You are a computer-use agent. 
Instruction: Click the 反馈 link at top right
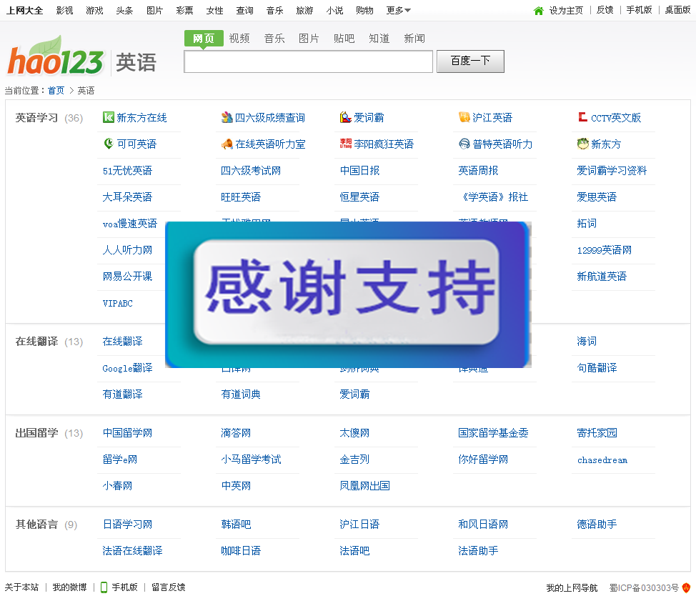[x=605, y=10]
